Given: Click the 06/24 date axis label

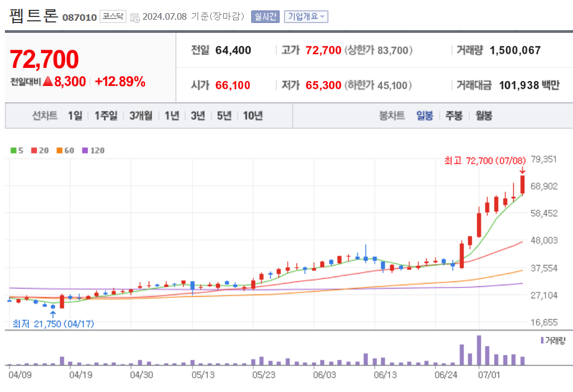Looking at the screenshot, I should click(x=446, y=375).
